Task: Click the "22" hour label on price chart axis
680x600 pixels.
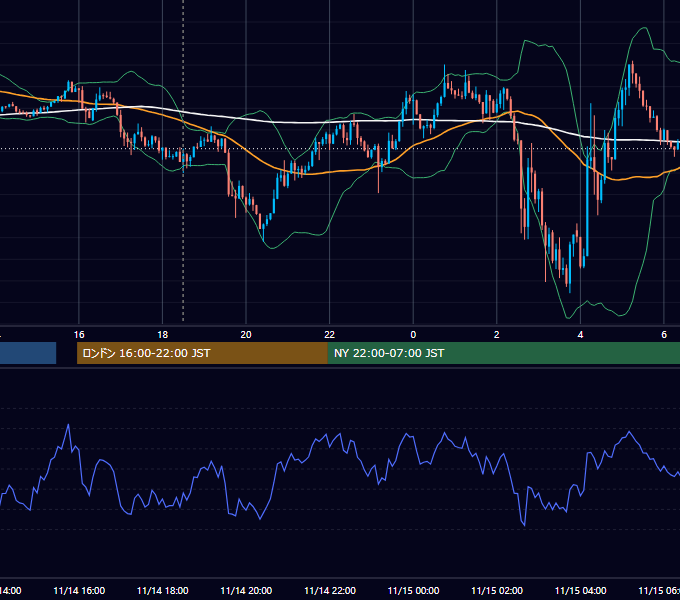Action: pos(330,335)
